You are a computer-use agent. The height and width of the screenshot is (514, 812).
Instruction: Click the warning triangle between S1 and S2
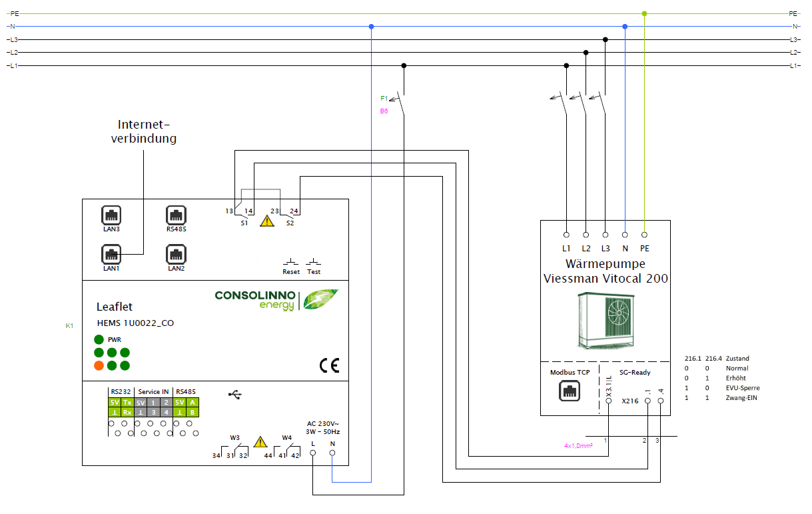(x=267, y=220)
